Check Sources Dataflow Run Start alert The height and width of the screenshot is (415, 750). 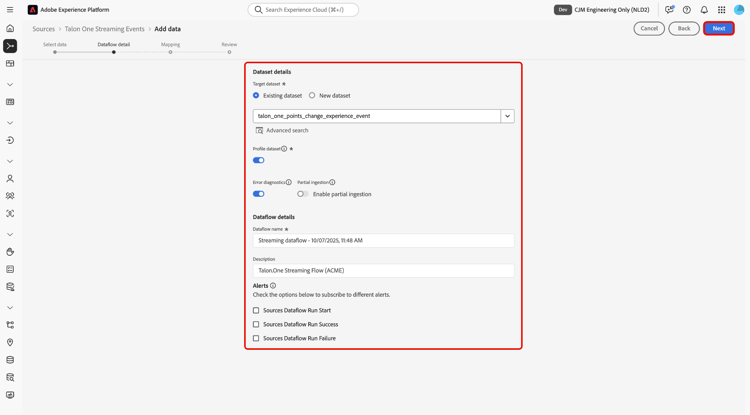point(256,310)
